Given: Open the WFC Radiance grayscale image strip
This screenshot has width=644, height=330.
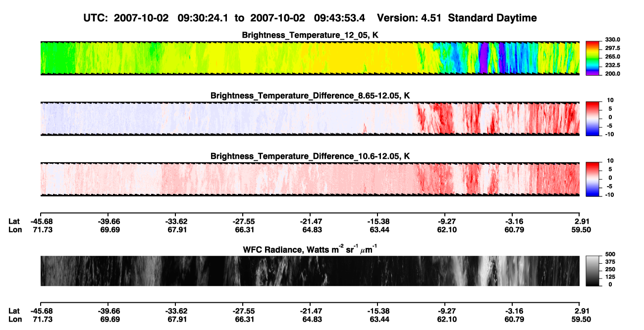Looking at the screenshot, I should pos(310,271).
